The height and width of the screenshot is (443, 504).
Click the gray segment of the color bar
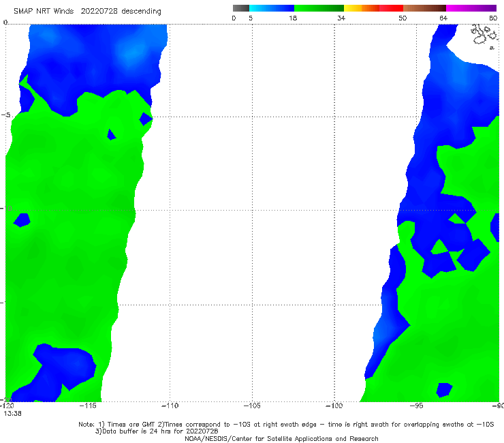coord(241,8)
